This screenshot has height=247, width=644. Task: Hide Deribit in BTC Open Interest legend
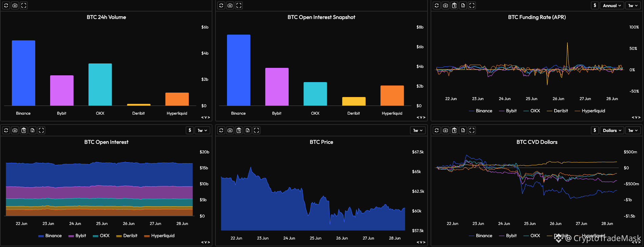127,236
